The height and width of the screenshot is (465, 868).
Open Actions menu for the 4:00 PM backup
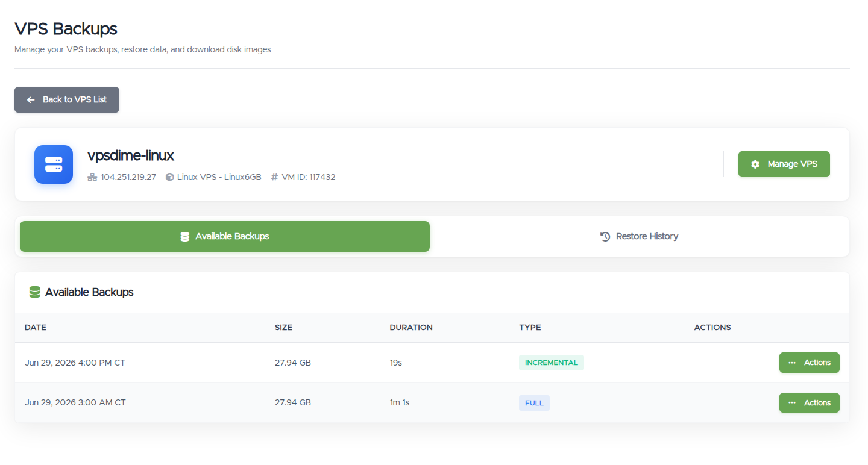809,363
